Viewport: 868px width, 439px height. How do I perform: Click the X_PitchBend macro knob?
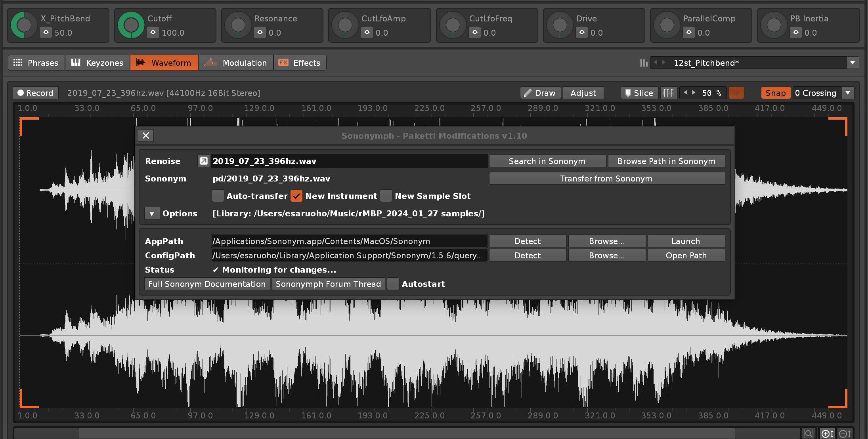point(24,25)
